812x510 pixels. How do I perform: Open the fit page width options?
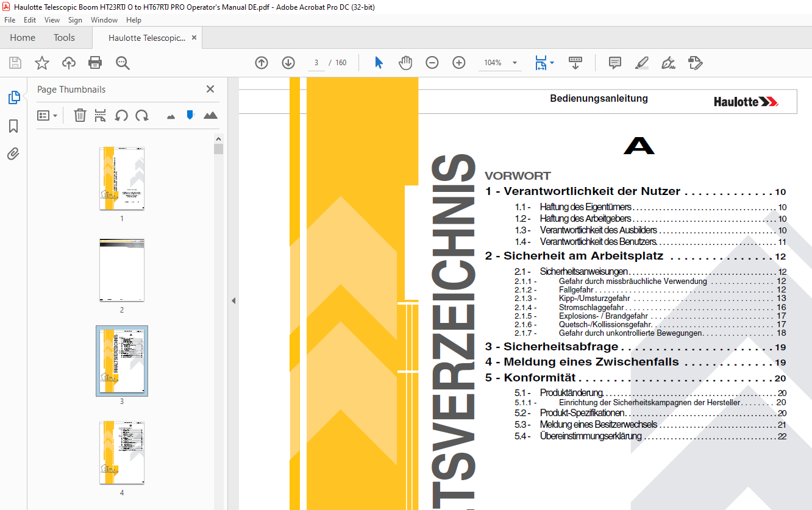544,63
